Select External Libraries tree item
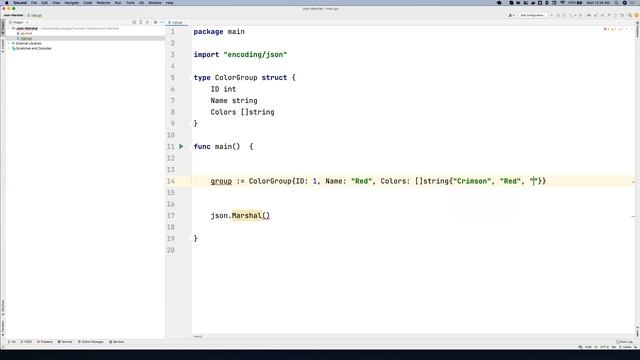Screen dimensions: 640x360 click(28, 43)
